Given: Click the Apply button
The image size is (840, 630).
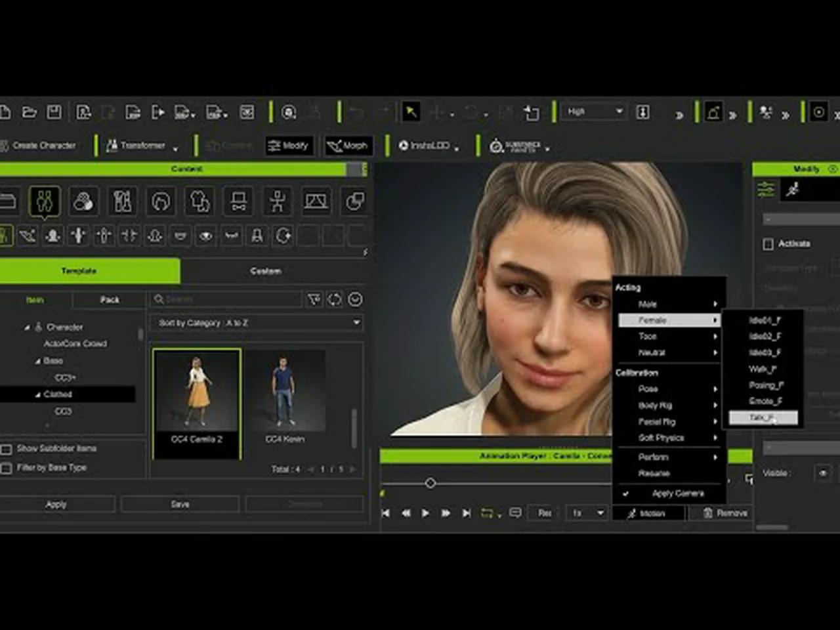Looking at the screenshot, I should click(56, 503).
